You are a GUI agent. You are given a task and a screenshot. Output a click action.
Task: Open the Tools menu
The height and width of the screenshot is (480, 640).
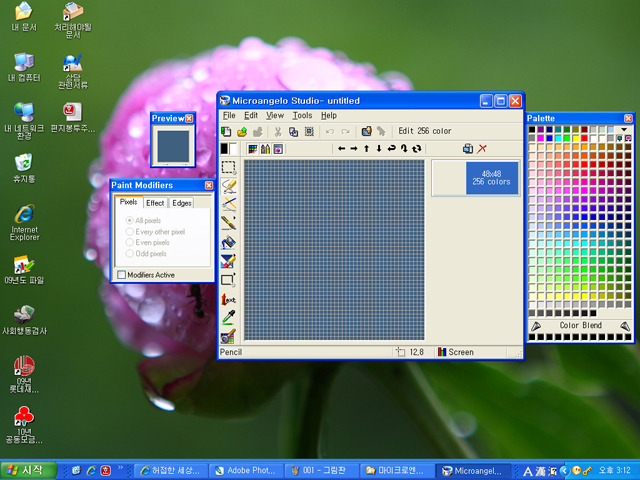tap(302, 116)
